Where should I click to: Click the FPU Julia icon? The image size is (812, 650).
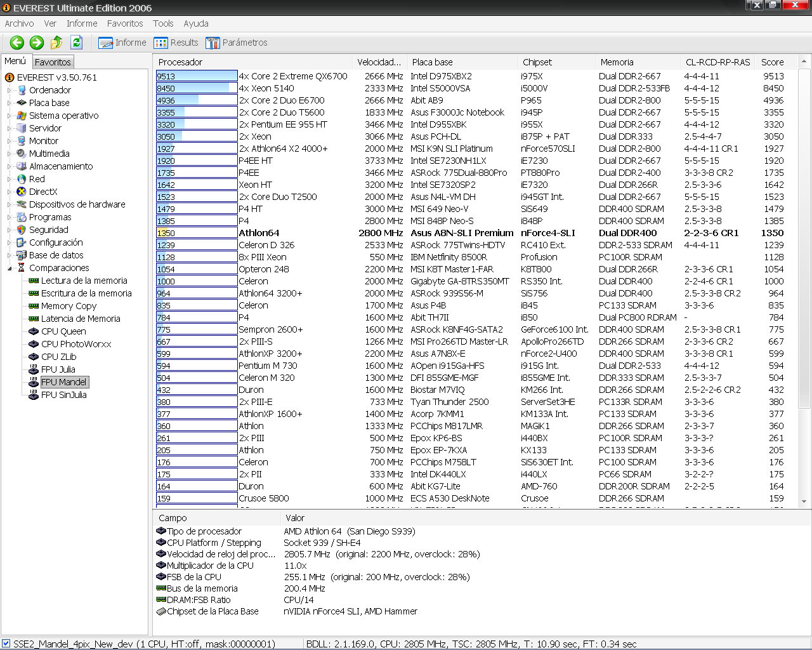point(34,369)
